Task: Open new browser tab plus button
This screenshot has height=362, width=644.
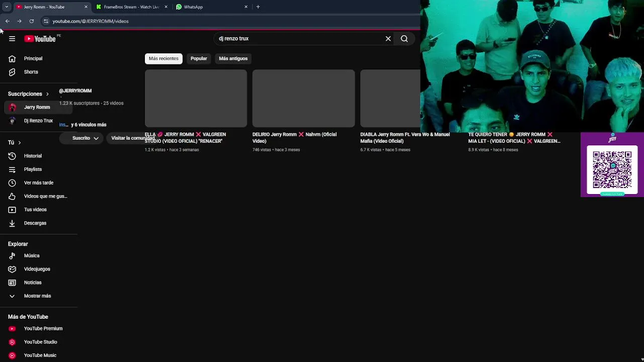Action: (x=258, y=7)
